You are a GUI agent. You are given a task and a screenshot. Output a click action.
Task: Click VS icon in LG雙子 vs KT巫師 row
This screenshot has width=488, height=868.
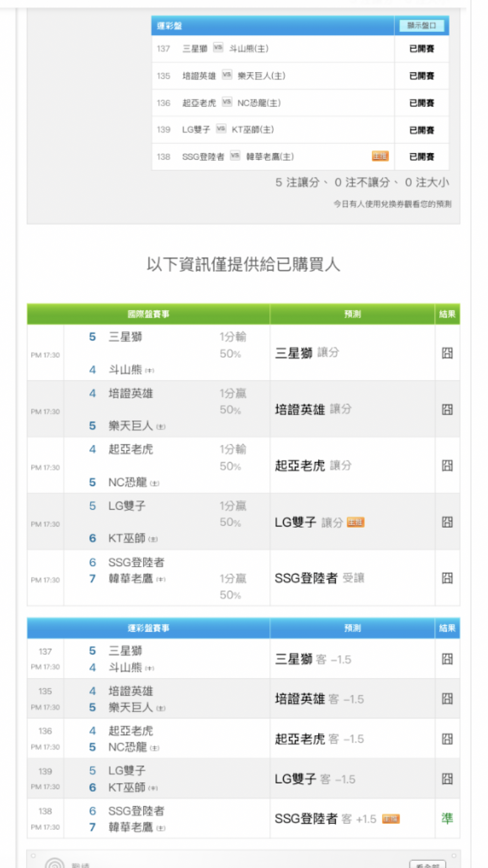coord(221,129)
